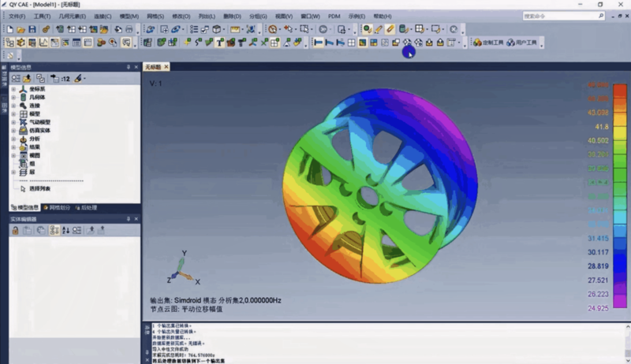Expand the 结果 tree node
This screenshot has height=364, width=631.
tap(13, 147)
